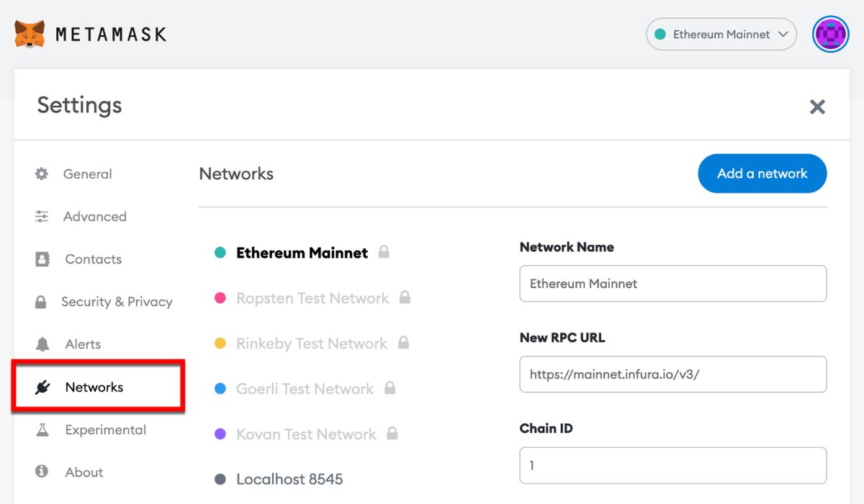Click the Alerts bell icon
The width and height of the screenshot is (864, 504).
(41, 343)
